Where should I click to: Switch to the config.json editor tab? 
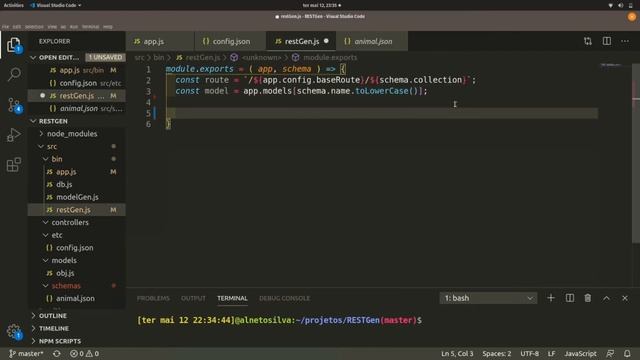230,41
